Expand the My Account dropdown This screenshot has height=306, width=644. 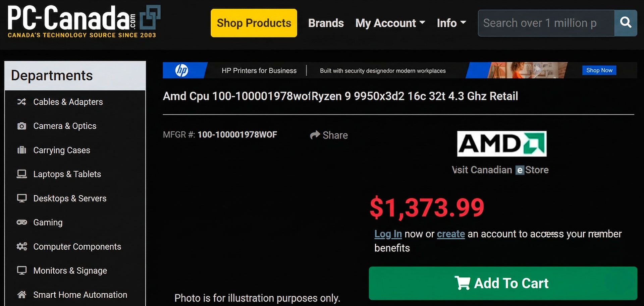pyautogui.click(x=390, y=23)
